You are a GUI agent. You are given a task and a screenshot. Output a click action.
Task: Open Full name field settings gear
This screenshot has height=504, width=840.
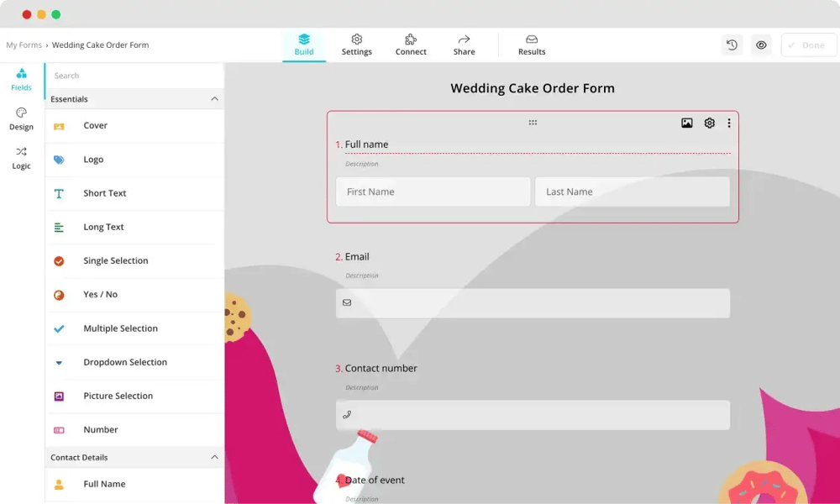[709, 123]
